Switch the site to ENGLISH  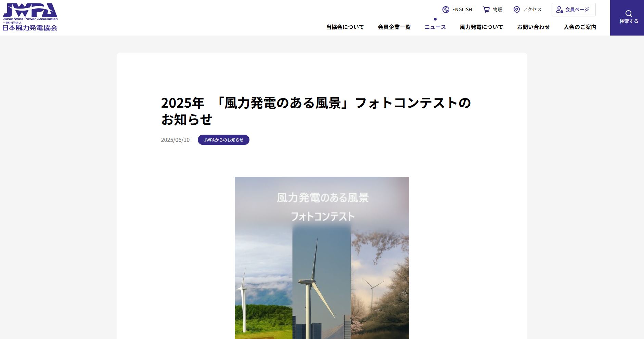[457, 10]
